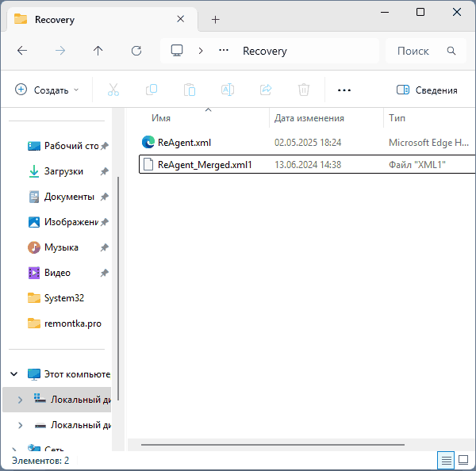Click date 13.06.2024 14:38 cell
This screenshot has height=471, width=476.
(x=308, y=165)
